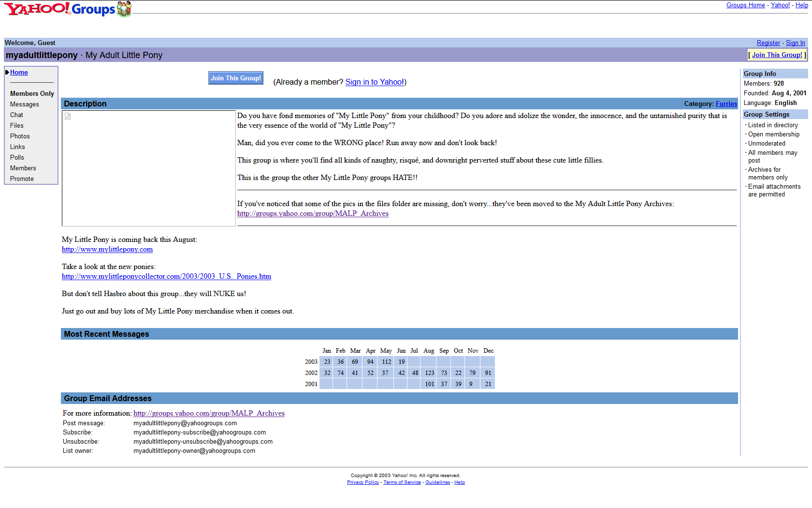Click the 123 message count for Aug 2002
Viewport: 812px width, 508px height.
point(430,373)
